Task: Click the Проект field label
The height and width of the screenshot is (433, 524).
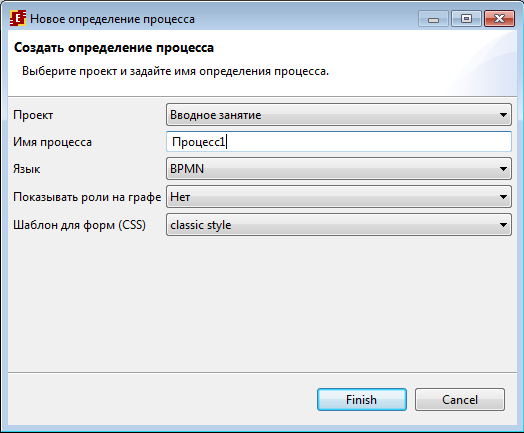Action: (33, 115)
